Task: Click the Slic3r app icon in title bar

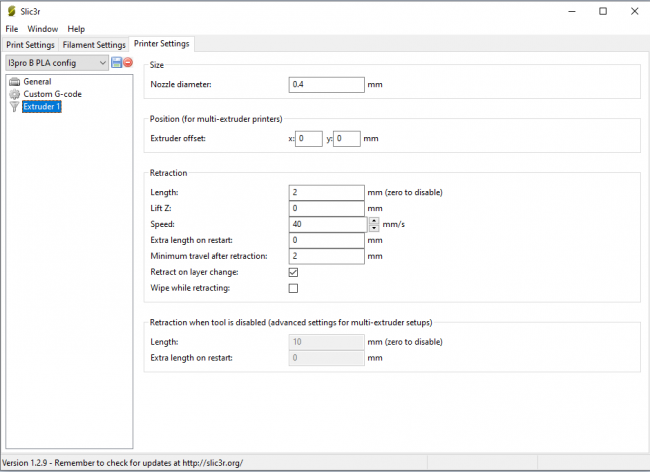Action: [11, 11]
